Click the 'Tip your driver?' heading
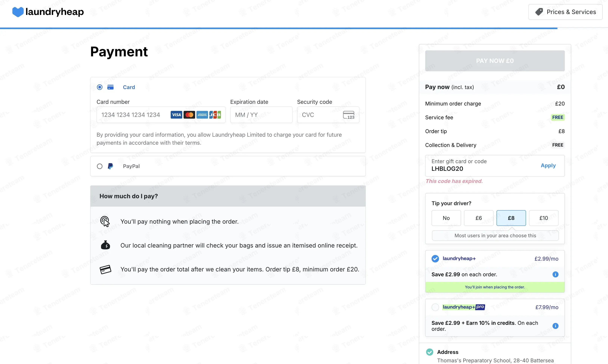Image resolution: width=608 pixels, height=364 pixels. [x=451, y=203]
